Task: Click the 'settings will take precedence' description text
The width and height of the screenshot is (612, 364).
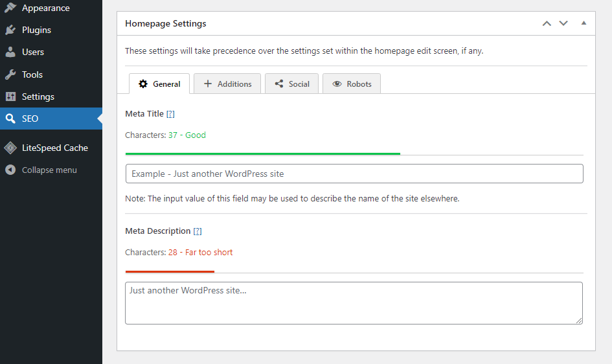Action: coord(304,51)
